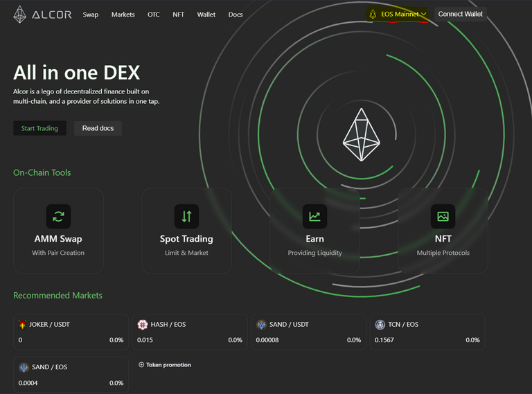The height and width of the screenshot is (394, 532).
Task: Click the HASH token icon
Action: tap(143, 325)
